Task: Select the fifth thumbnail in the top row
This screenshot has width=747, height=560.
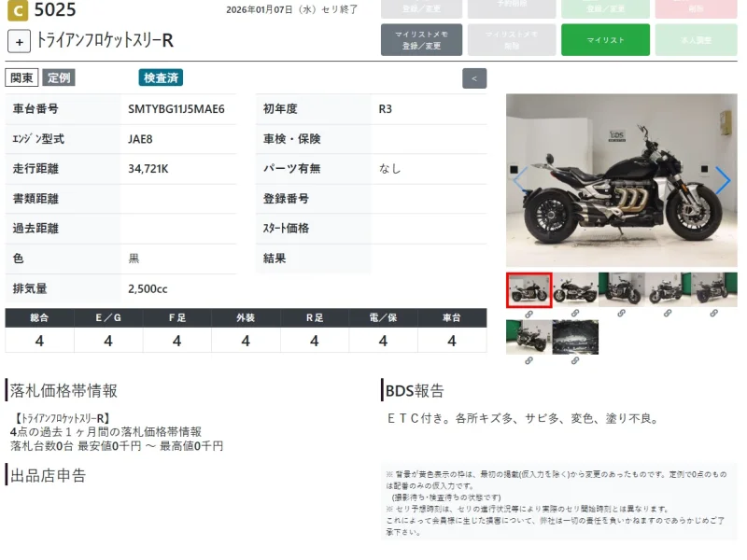Action: point(713,289)
